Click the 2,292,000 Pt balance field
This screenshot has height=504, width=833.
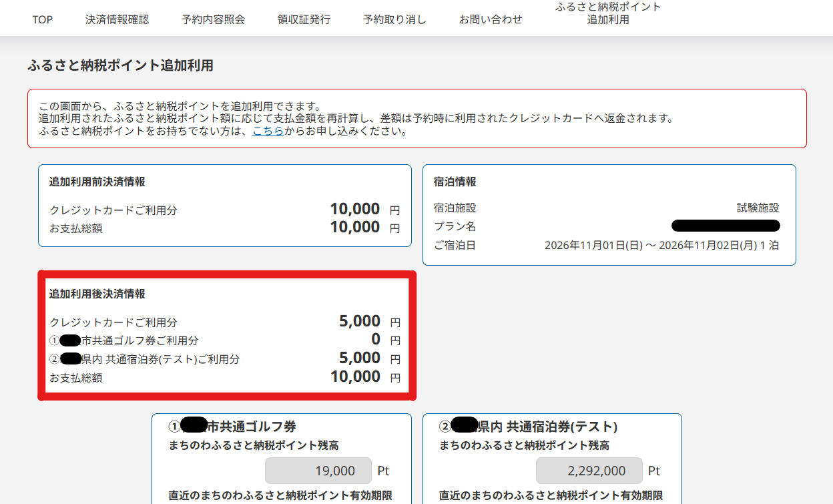coord(589,471)
